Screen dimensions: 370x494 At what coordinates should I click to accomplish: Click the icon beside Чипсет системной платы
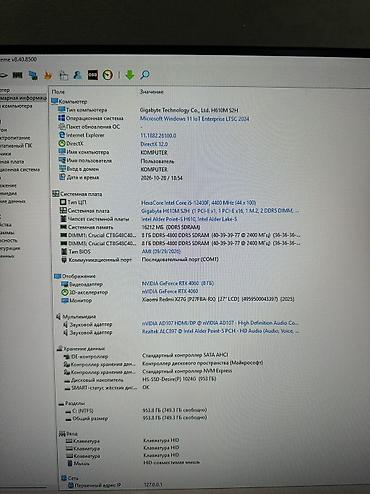click(63, 219)
